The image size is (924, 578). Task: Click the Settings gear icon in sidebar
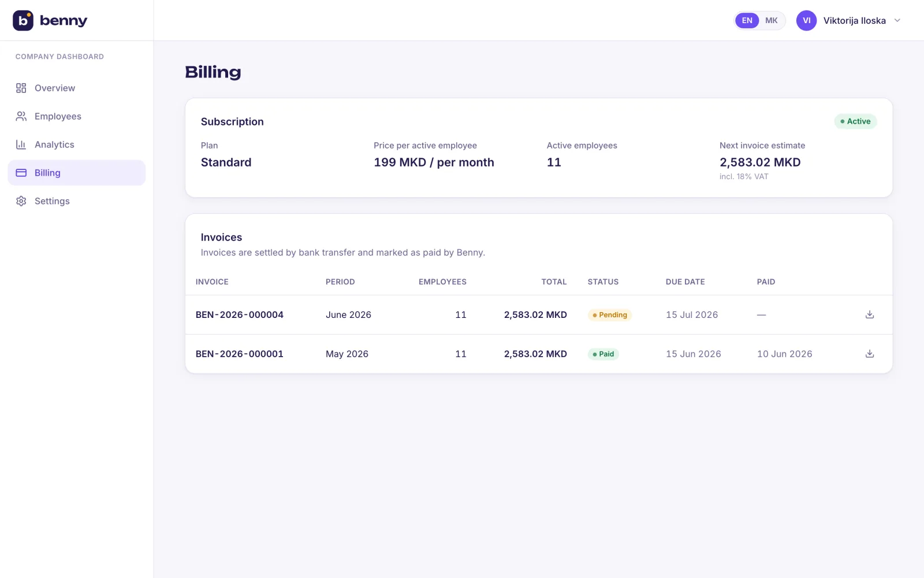21,201
